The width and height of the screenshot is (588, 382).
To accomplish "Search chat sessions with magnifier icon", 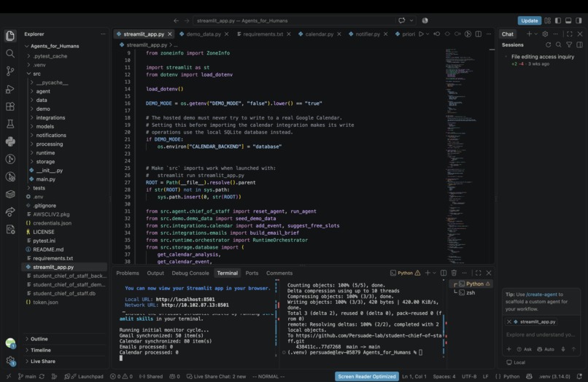I will click(559, 45).
